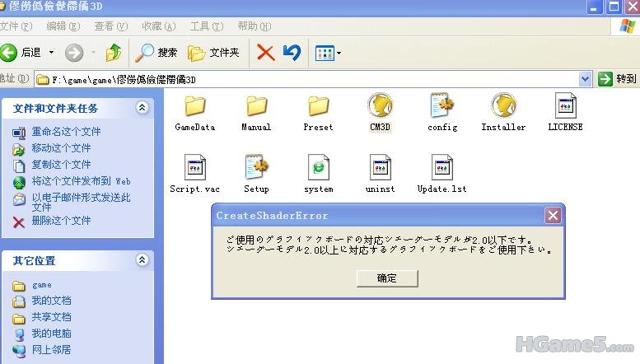The height and width of the screenshot is (364, 640).
Task: Close the CreateShaderError dialog
Action: coord(553,216)
